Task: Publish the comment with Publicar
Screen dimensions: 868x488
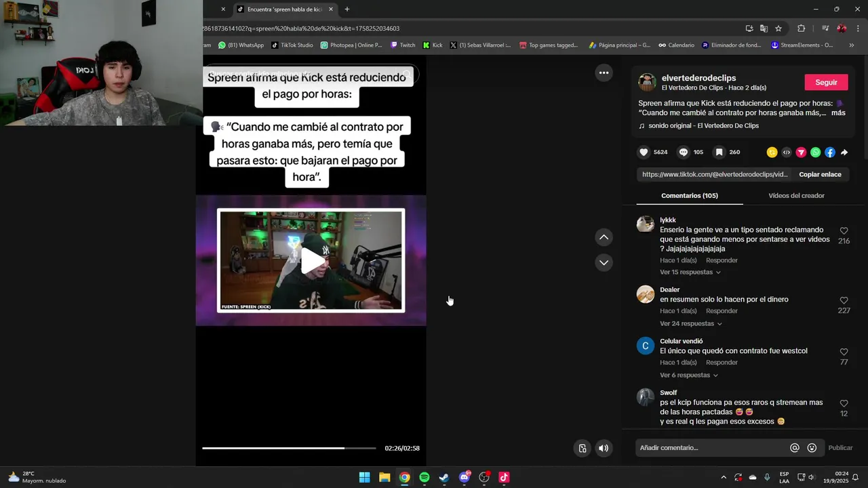Action: (840, 448)
